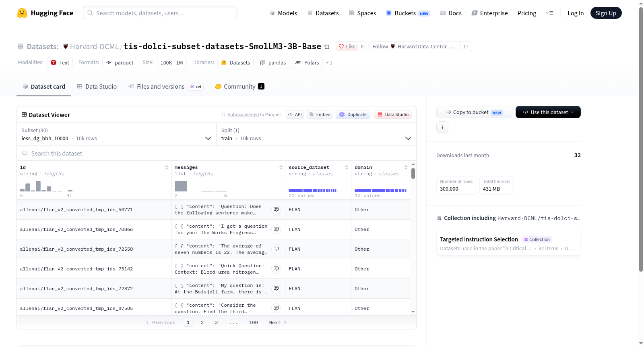The width and height of the screenshot is (644, 347).
Task: Click the source_dataset classes distribution bar
Action: point(314,190)
